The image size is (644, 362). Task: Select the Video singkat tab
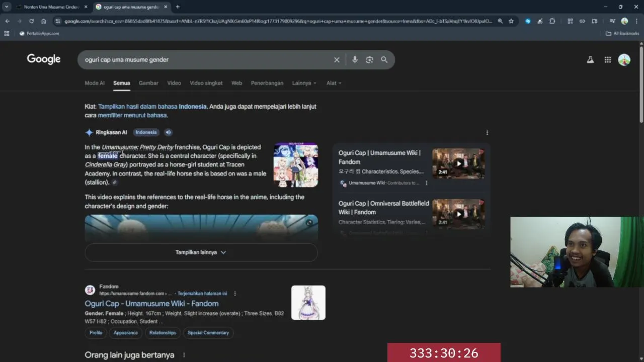[206, 83]
